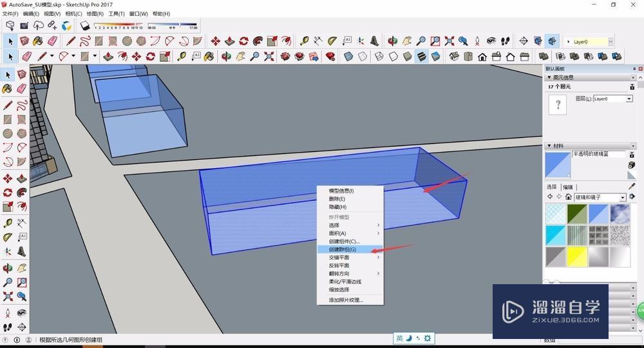This screenshot has width=644, height=348.
Task: Pick the Paint Bucket tool in top toolbar
Action: coord(38,41)
